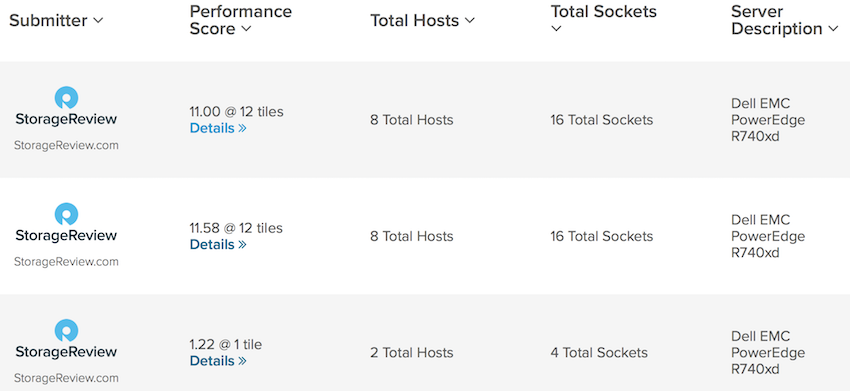Click the Performance Score column header text
Image resolution: width=850 pixels, height=391 pixels.
point(241,20)
